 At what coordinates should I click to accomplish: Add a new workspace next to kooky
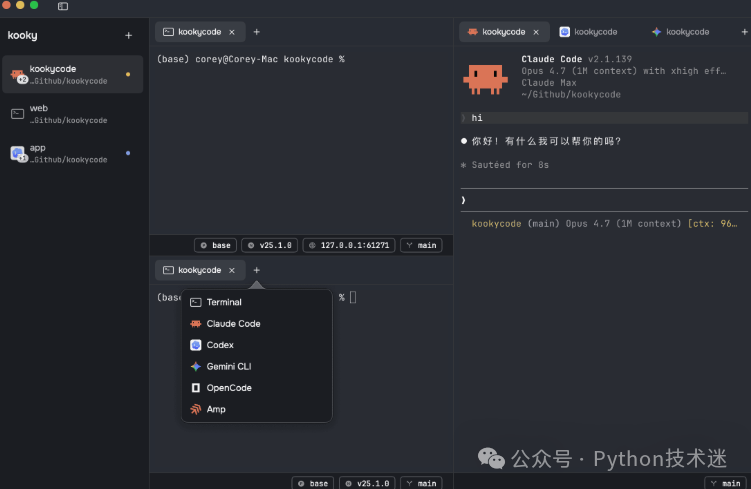coord(128,35)
